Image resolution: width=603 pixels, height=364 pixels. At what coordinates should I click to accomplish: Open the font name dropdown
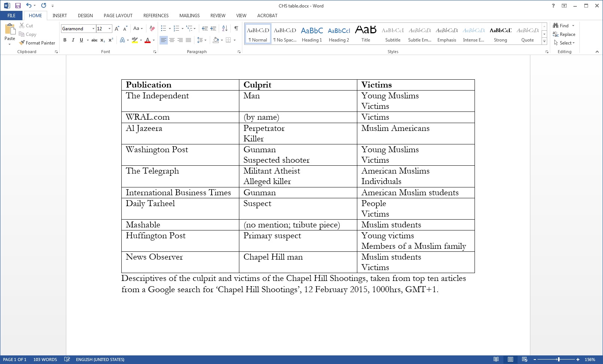[93, 29]
